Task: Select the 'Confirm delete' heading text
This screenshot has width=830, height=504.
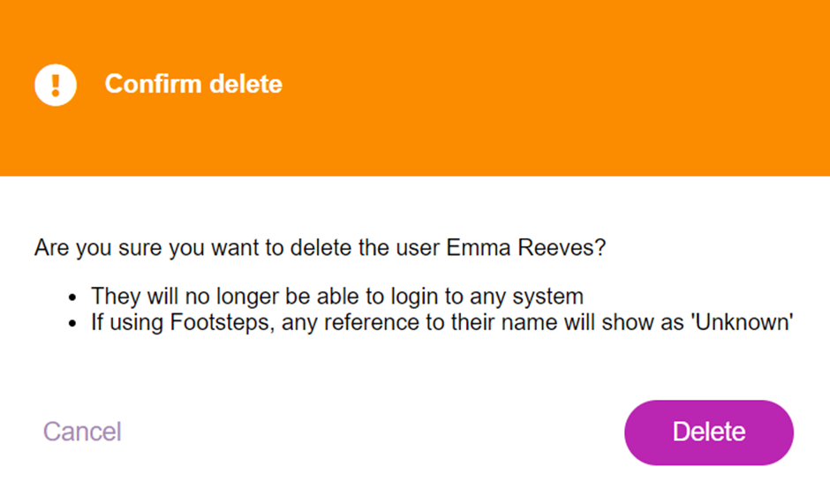Action: point(193,84)
